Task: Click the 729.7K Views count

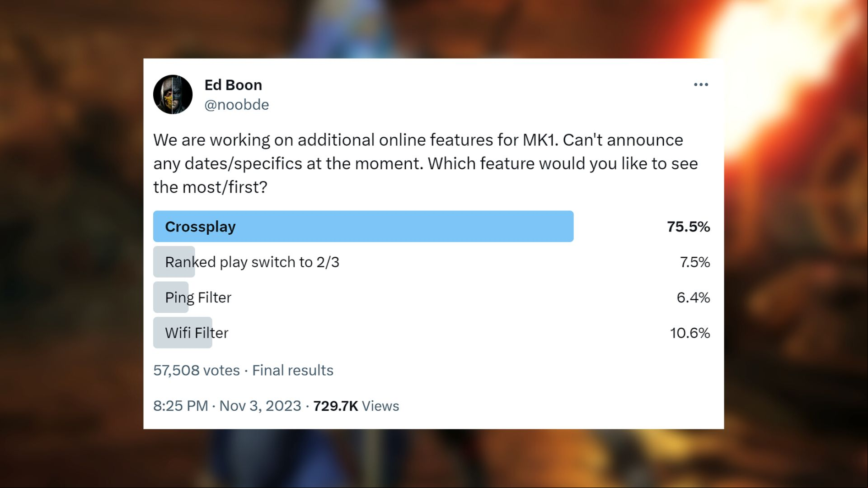Action: coord(356,406)
